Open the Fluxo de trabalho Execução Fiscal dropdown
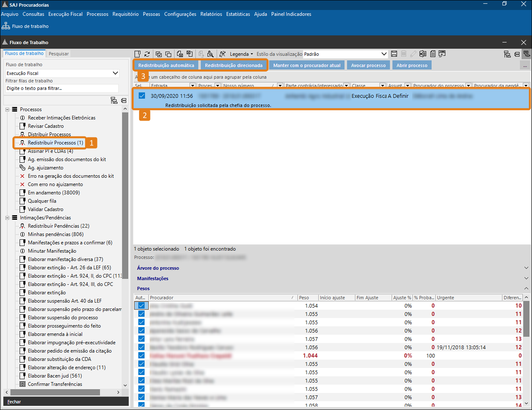 115,73
